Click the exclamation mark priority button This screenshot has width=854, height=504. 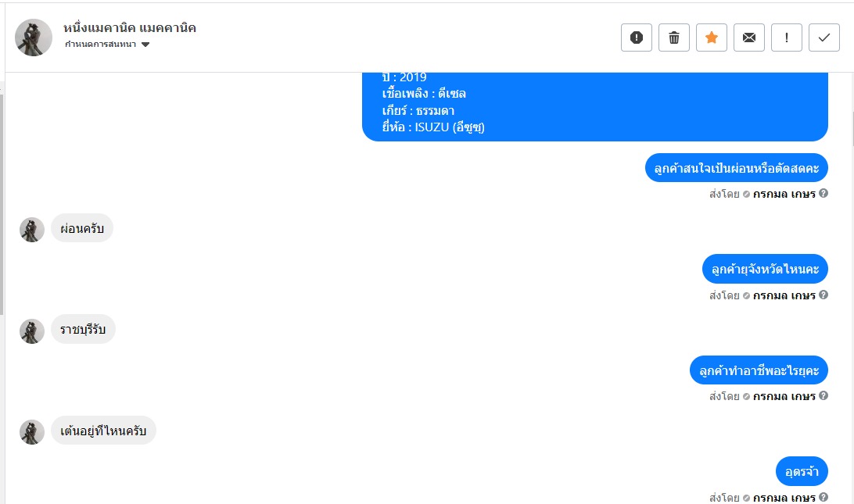[787, 38]
